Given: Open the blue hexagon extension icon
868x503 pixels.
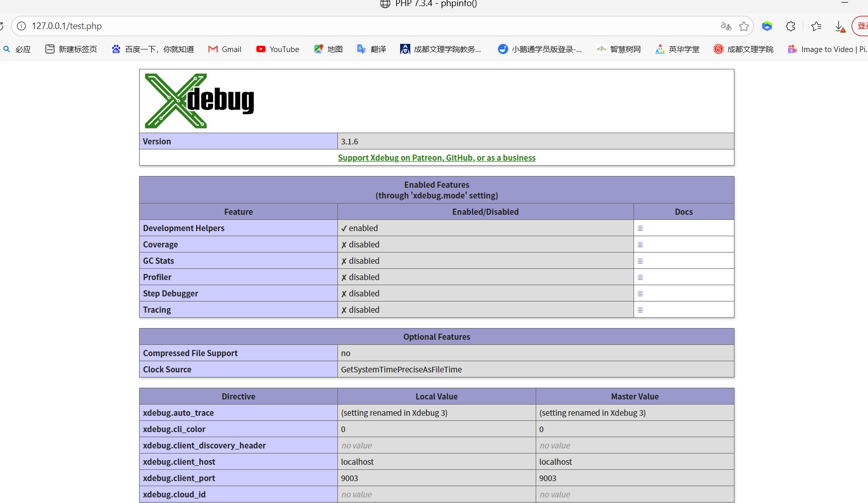Looking at the screenshot, I should 767,26.
